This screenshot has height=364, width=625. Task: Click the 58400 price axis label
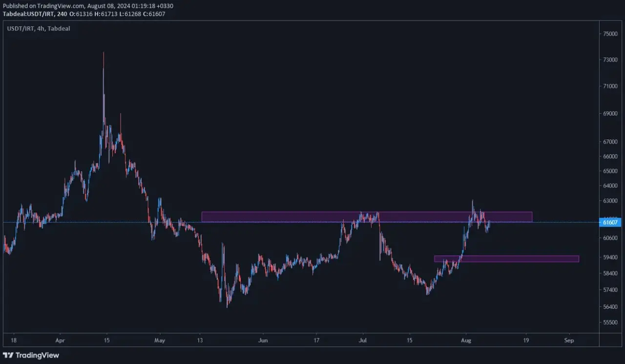(x=611, y=273)
